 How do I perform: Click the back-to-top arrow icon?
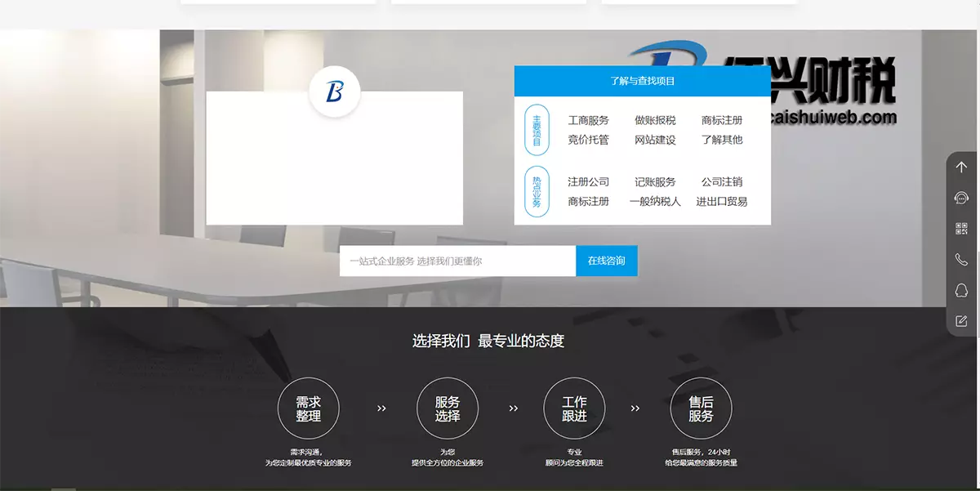click(x=961, y=167)
